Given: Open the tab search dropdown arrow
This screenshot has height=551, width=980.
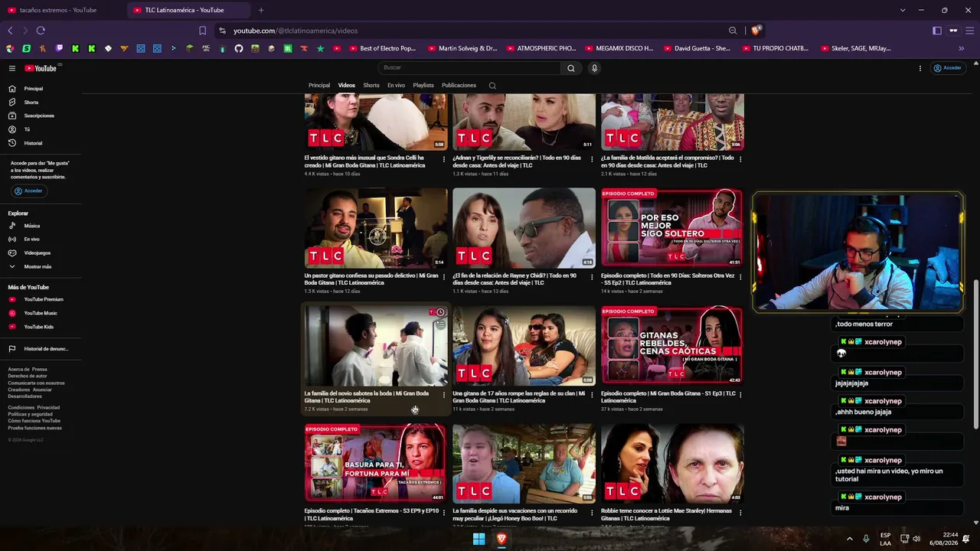Looking at the screenshot, I should click(903, 10).
